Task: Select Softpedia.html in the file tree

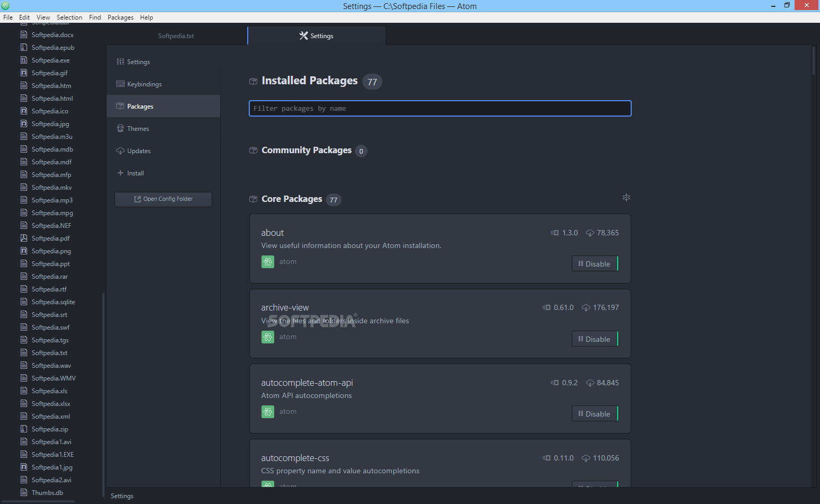Action: [x=52, y=99]
